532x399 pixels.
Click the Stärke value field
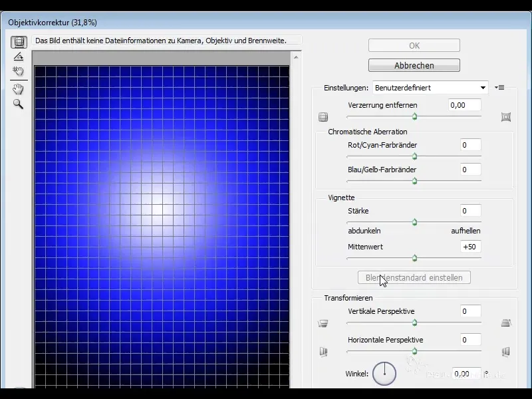[x=471, y=211]
